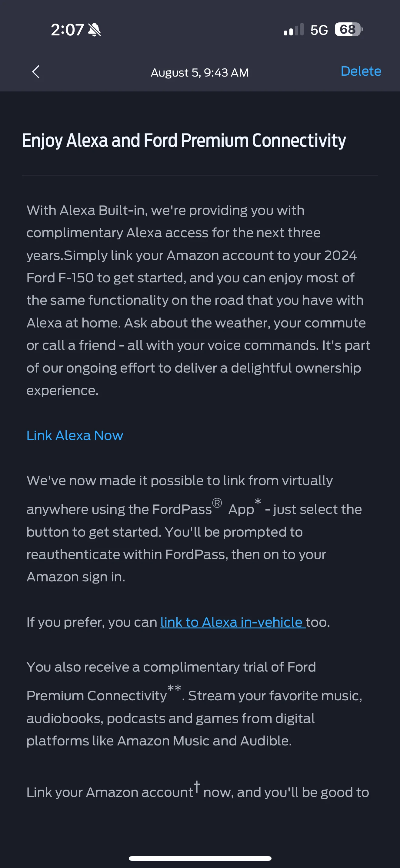The width and height of the screenshot is (400, 868).
Task: Tap the paragraph about reauthenticating within FordPass
Action: click(x=194, y=529)
